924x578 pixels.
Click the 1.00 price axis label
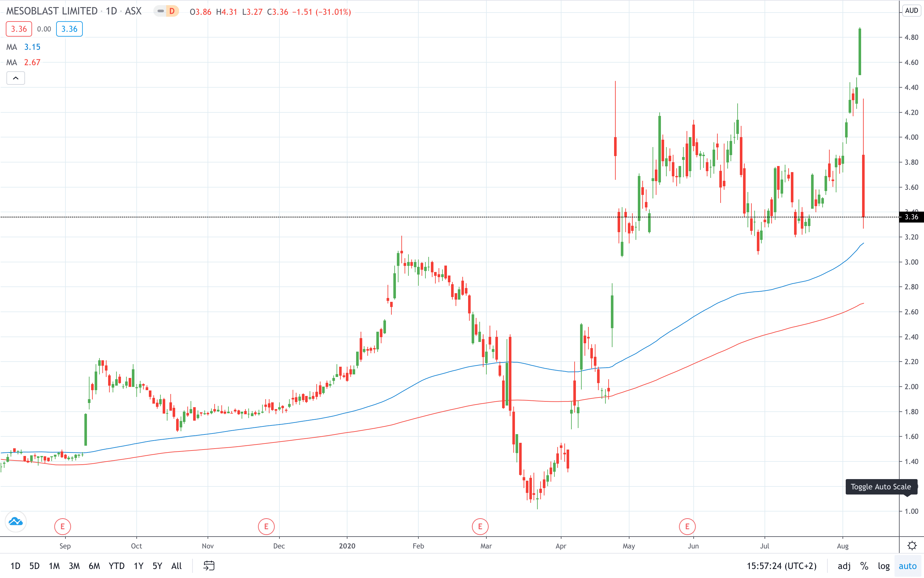911,511
